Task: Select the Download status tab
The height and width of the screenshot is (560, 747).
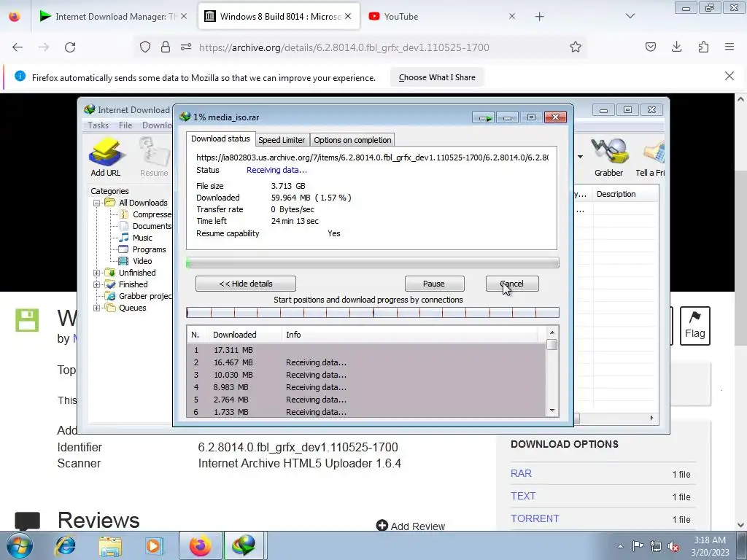Action: click(220, 139)
